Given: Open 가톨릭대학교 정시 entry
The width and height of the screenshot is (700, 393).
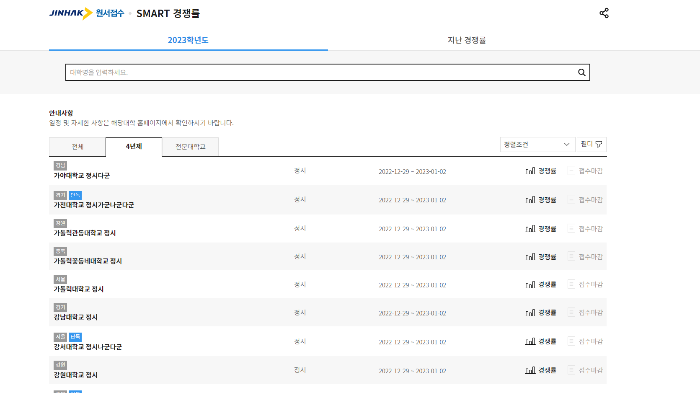Looking at the screenshot, I should 79,289.
